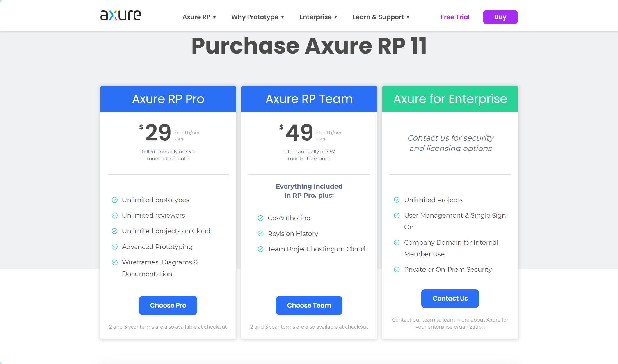Screen dimensions: 618x364
Task: Click checkmark icon beside Wireframes, Diagrams & Documentation
Action: click(115, 262)
